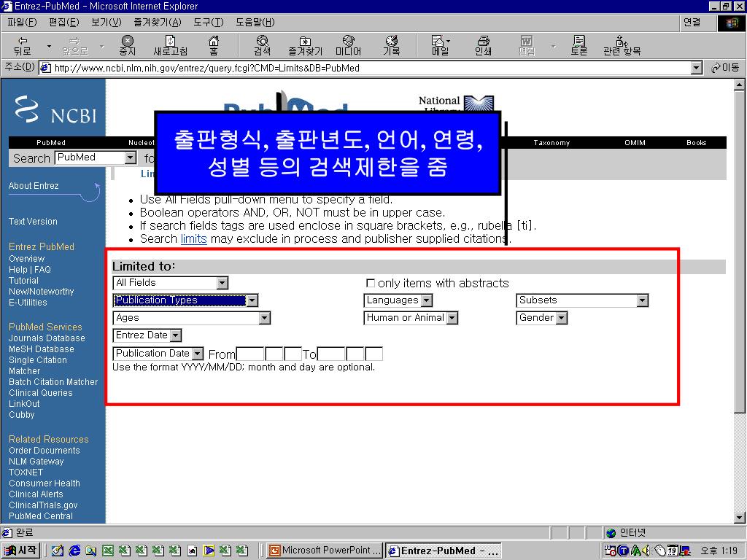
Task: Open the File (파일) menu
Action: tap(22, 22)
